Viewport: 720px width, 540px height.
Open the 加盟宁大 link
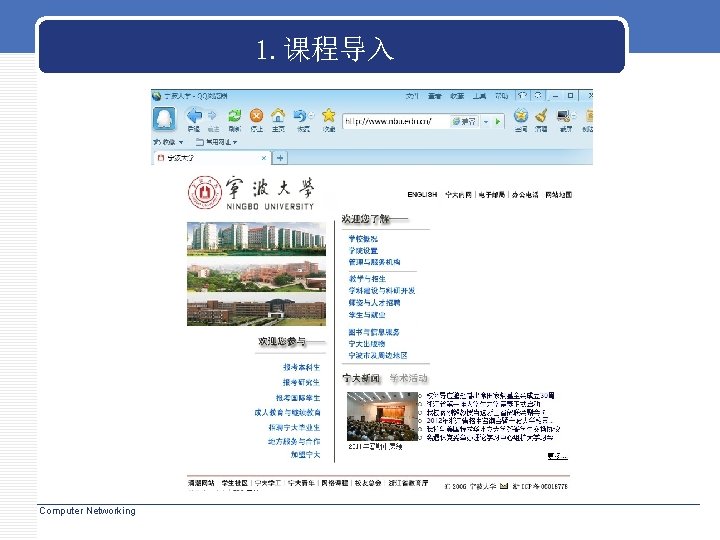click(x=305, y=455)
